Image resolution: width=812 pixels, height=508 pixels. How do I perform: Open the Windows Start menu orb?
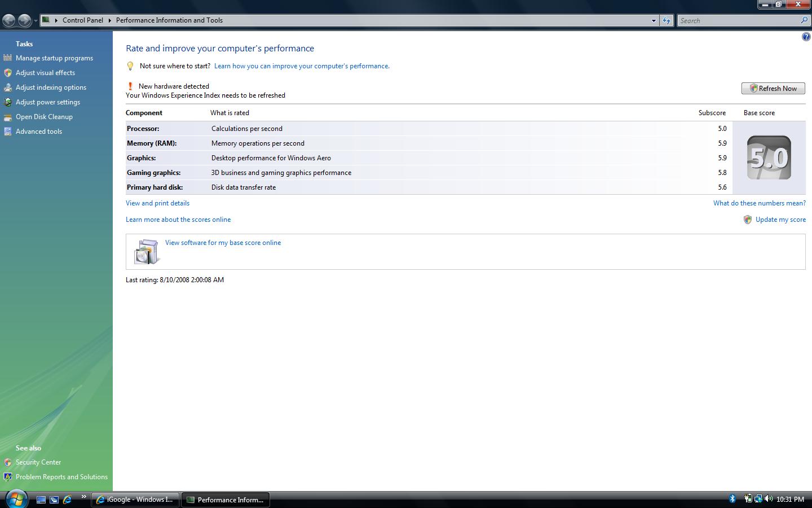coord(16,499)
